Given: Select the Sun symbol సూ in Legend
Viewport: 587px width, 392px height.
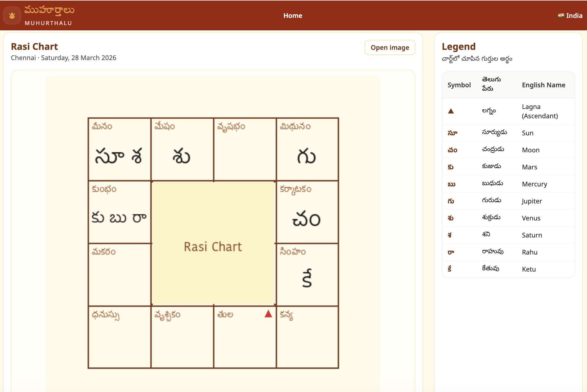Looking at the screenshot, I should (452, 133).
